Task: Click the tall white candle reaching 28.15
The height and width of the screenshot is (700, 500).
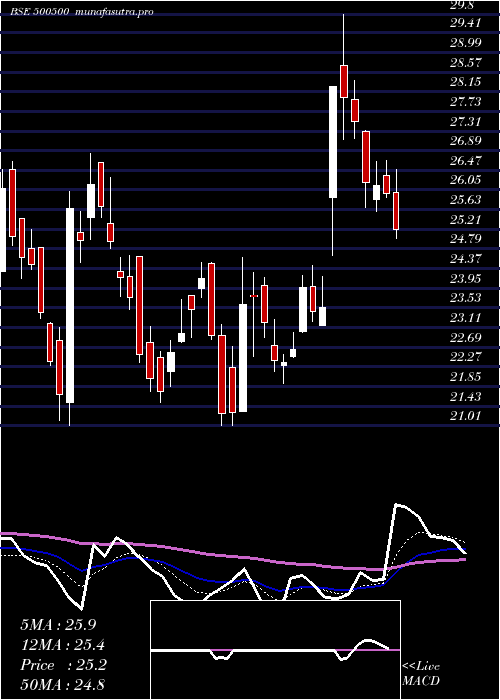Action: point(333,142)
